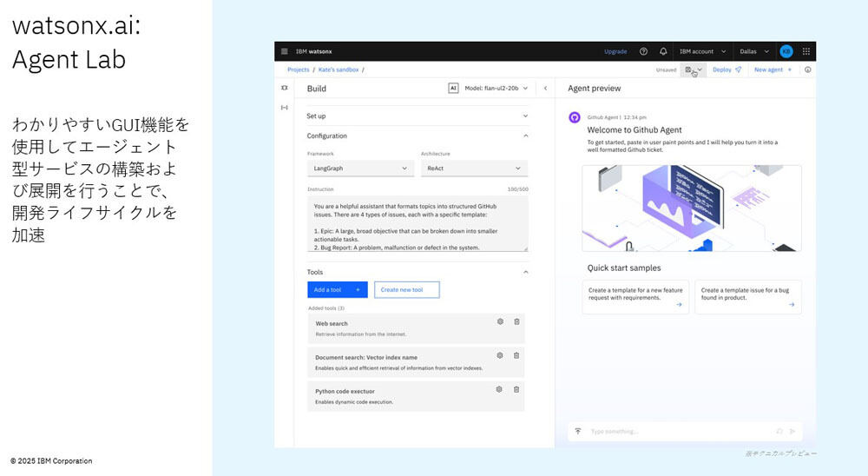This screenshot has width=868, height=476.
Task: Open the app switcher grid icon
Action: click(x=806, y=51)
